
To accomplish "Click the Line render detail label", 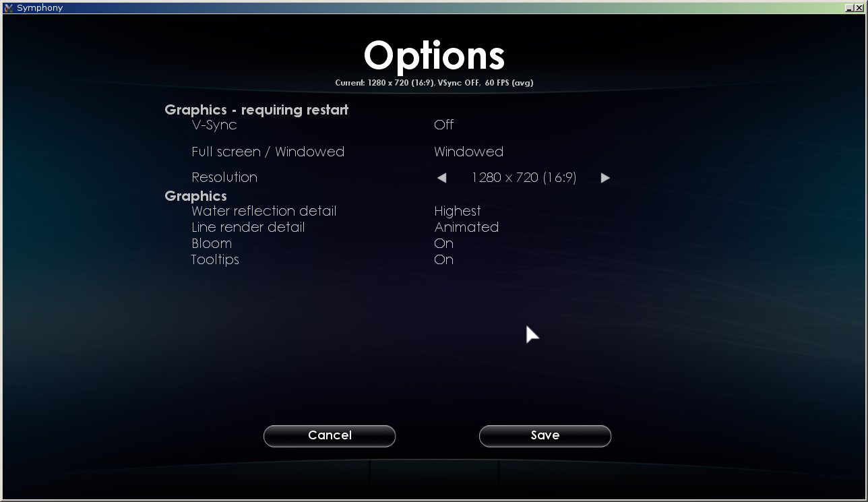I will pos(248,227).
